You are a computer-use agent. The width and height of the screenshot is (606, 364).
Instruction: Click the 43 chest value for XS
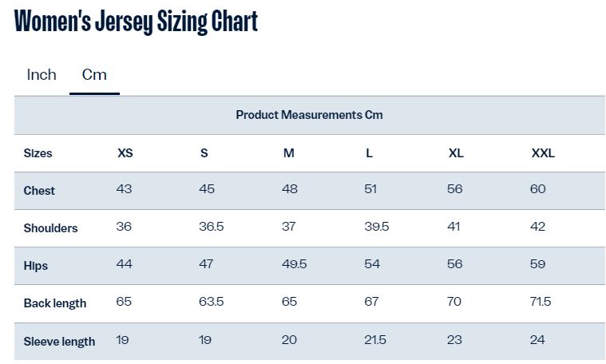point(124,189)
